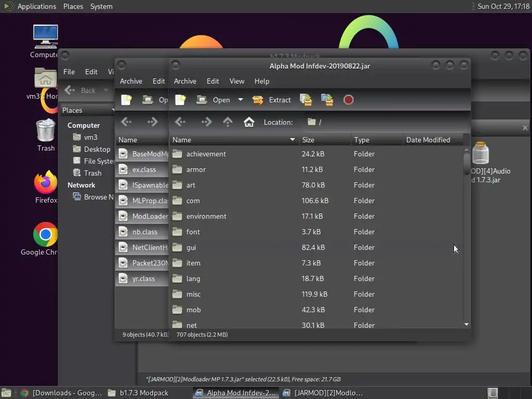Select nb.class in the Modloader archive window
532x399 pixels.
coord(142,232)
